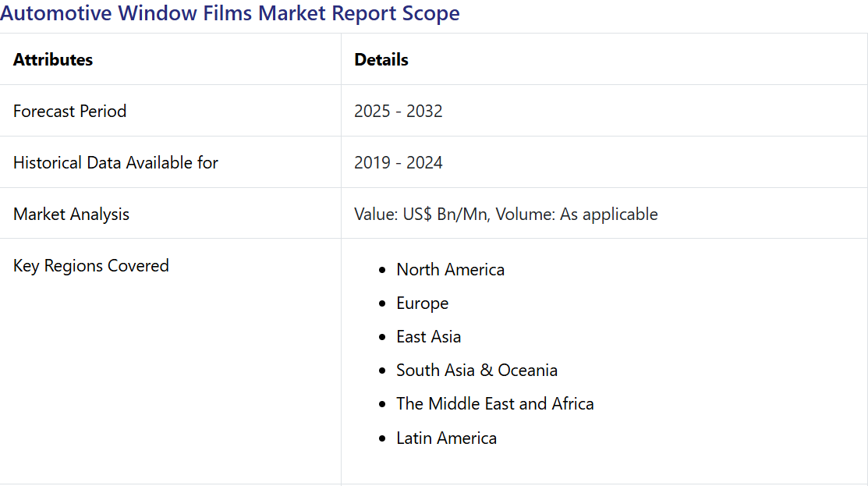Image resolution: width=868 pixels, height=486 pixels.
Task: Select the Attributes column header
Action: 53,59
